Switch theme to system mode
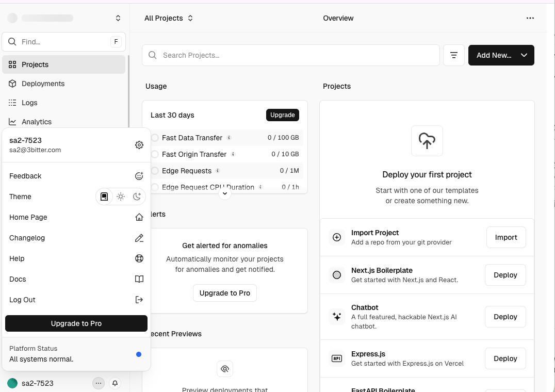Viewport: 555px width, 392px height. point(104,197)
